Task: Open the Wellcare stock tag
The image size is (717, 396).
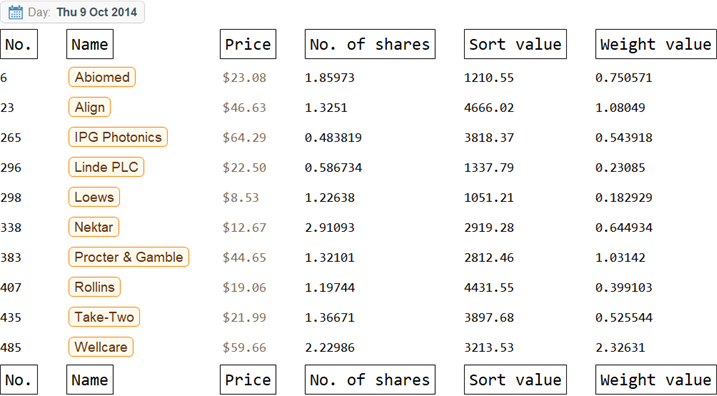Action: tap(101, 347)
